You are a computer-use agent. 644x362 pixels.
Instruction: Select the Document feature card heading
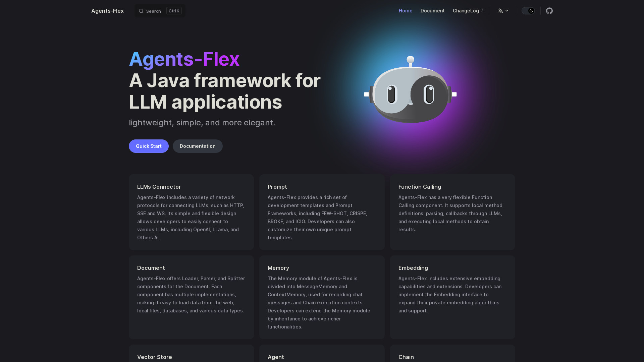pos(151,268)
